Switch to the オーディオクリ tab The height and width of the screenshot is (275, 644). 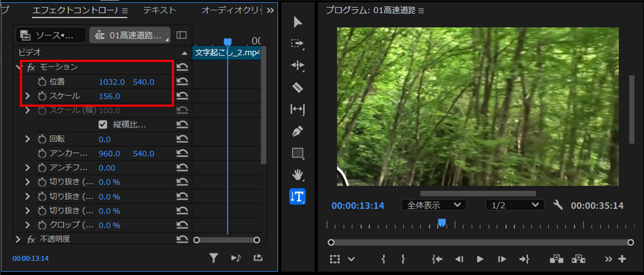[231, 11]
